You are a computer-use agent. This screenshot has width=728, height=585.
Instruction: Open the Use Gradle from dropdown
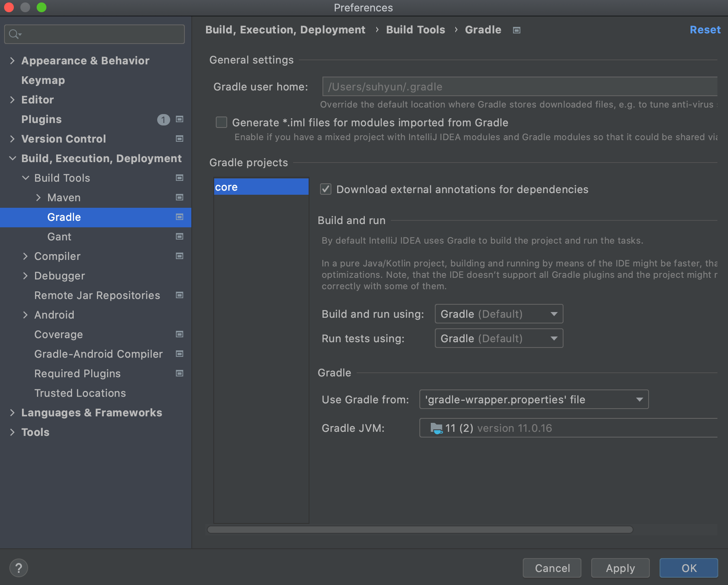[534, 399]
